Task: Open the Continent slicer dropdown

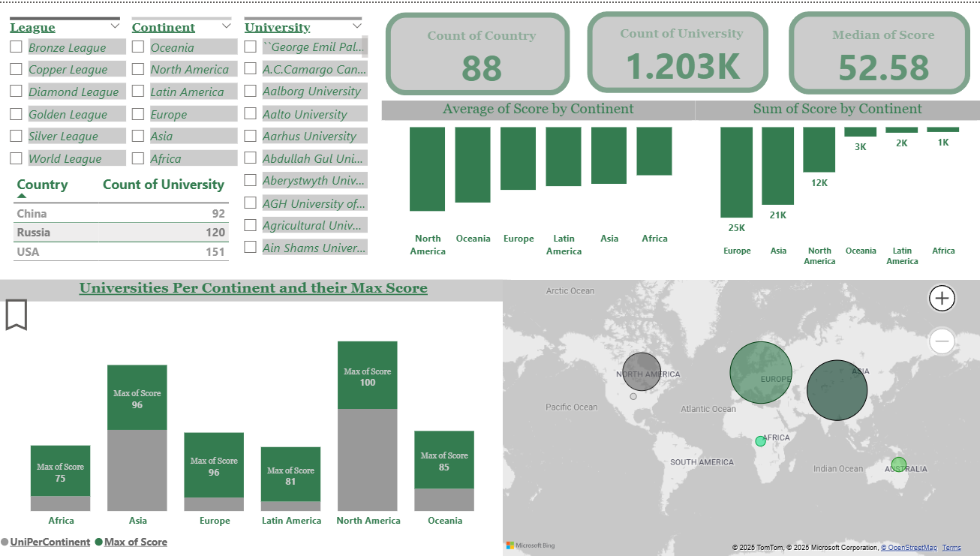Action: [x=227, y=26]
